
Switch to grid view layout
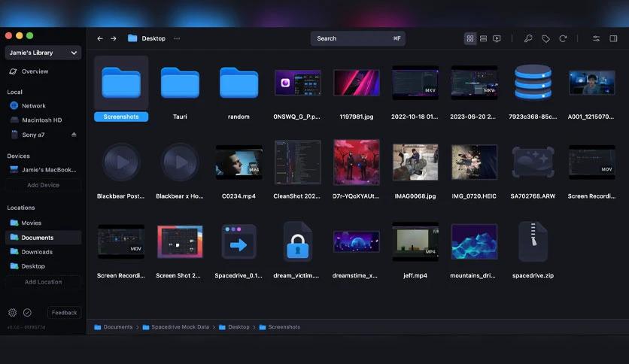[x=470, y=38]
